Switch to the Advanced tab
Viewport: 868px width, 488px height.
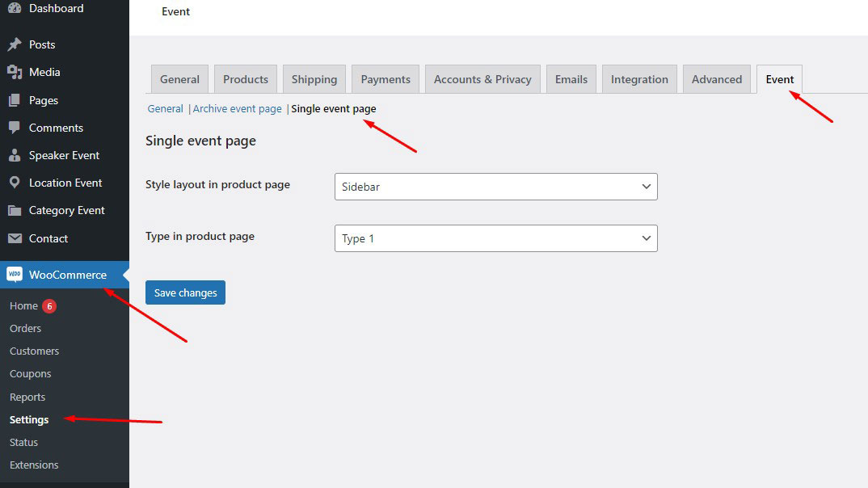pos(716,79)
